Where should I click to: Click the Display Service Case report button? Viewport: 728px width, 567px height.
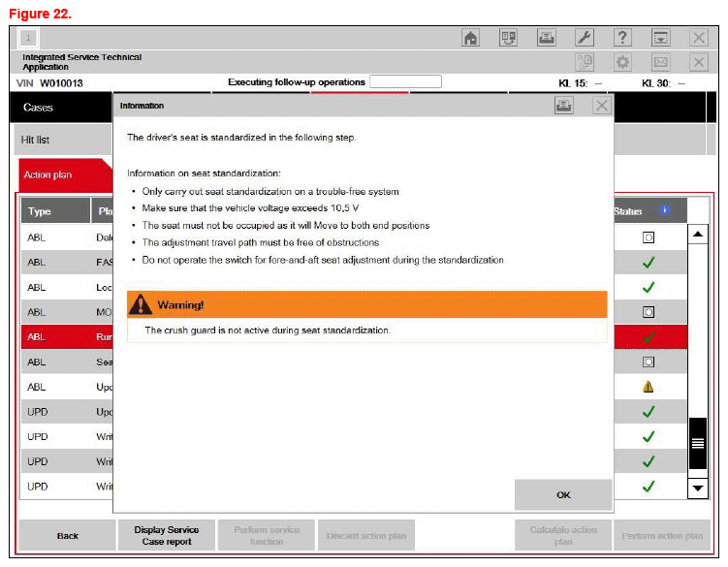[x=166, y=535]
